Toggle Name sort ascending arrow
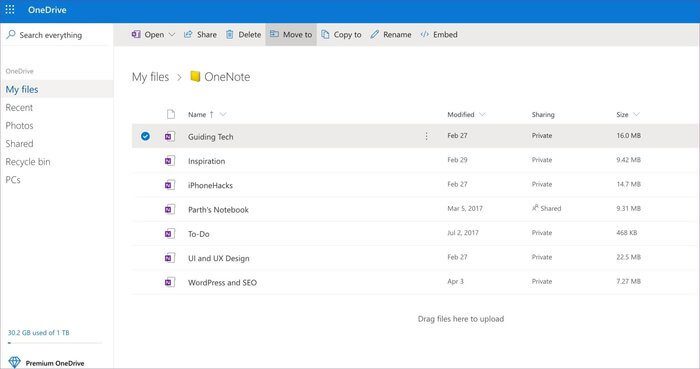Image resolution: width=700 pixels, height=369 pixels. pyautogui.click(x=211, y=114)
